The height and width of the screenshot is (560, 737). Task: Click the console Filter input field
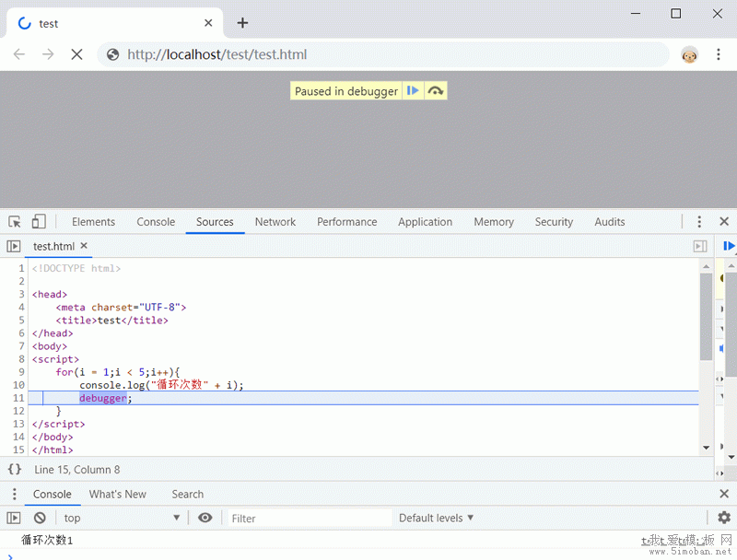[304, 518]
